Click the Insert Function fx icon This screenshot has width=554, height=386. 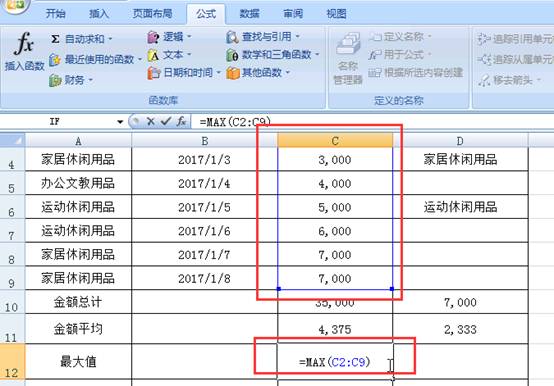(24, 43)
